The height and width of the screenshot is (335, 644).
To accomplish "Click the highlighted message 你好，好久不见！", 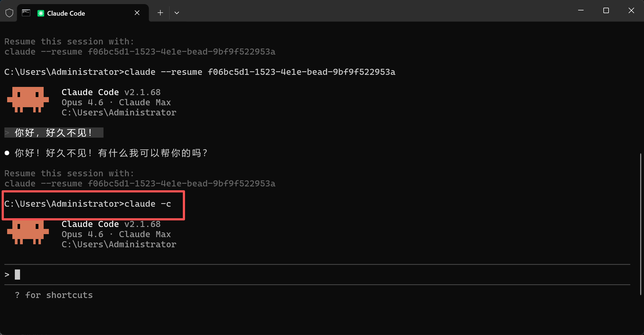I will [54, 133].
